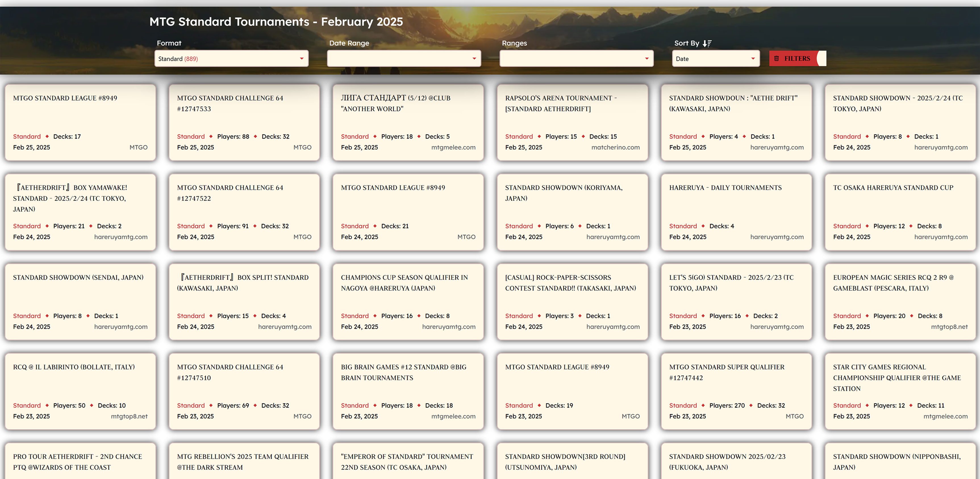Open MTG Rebellion's 2025 Team Qualifier card

(x=244, y=461)
